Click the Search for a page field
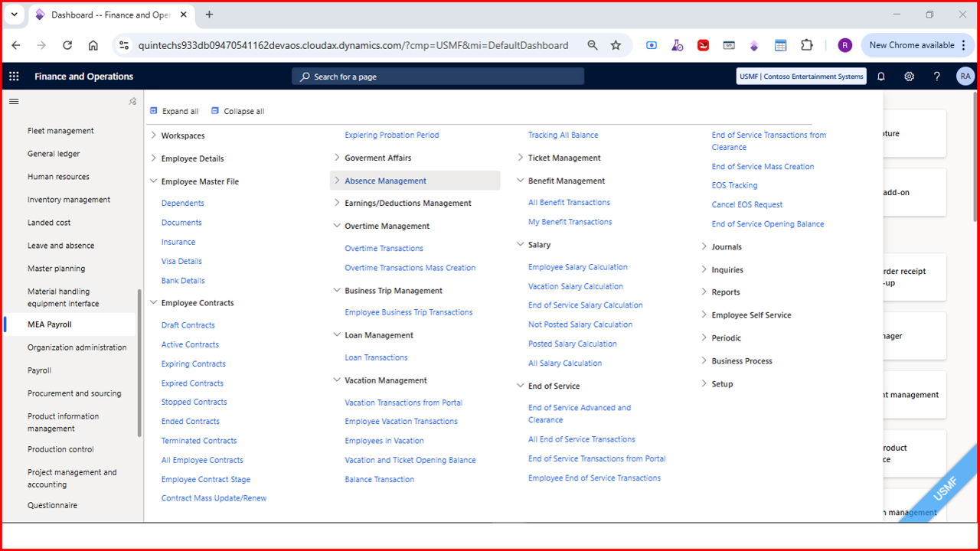 437,76
